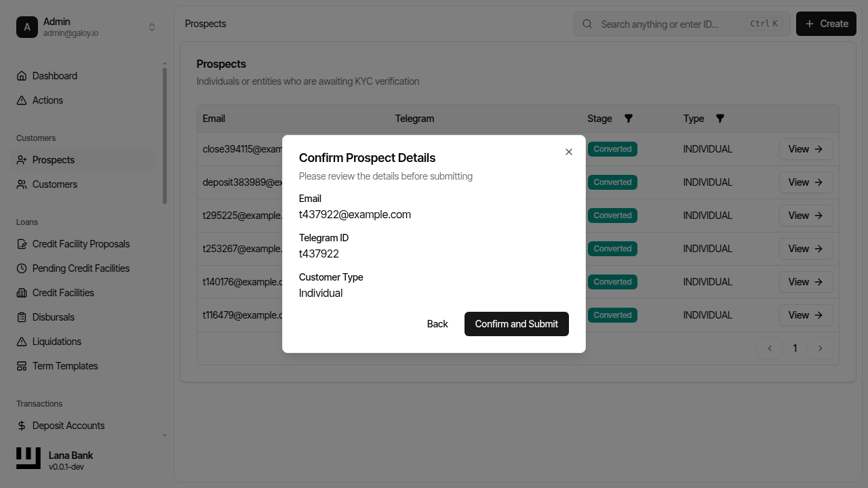Click the Disbursals clipboard icon
Screen dimensions: 868x488
(x=22, y=317)
